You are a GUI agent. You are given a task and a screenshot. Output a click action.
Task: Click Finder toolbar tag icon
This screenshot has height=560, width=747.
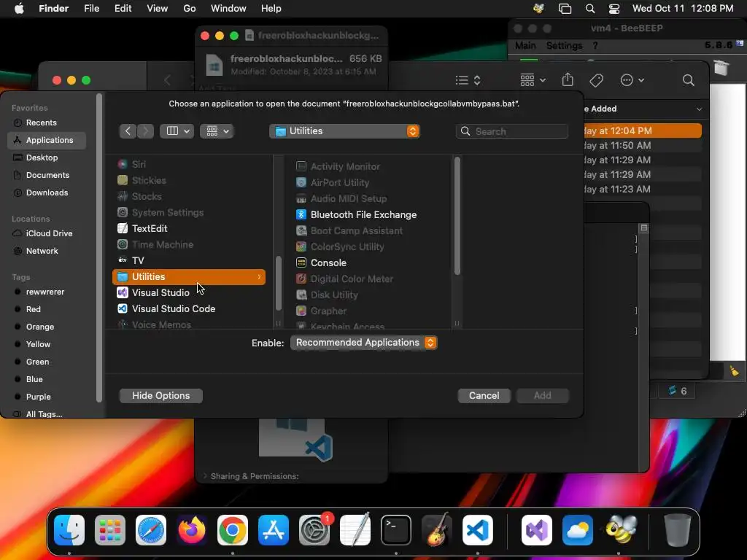pos(596,80)
